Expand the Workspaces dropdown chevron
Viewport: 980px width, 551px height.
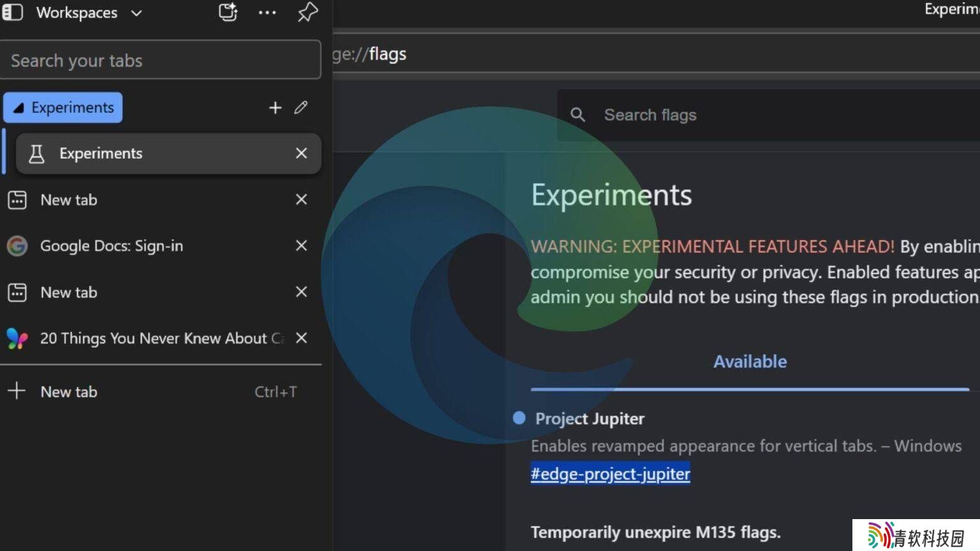pos(137,13)
